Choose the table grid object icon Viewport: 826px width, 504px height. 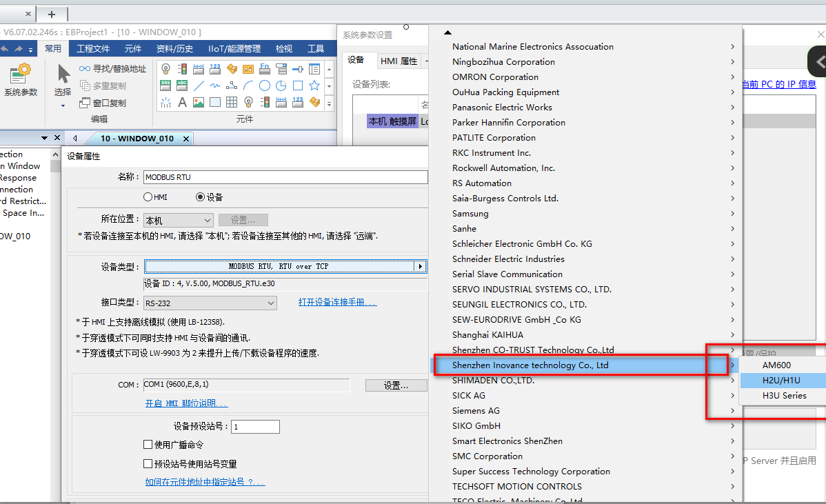coord(232,102)
